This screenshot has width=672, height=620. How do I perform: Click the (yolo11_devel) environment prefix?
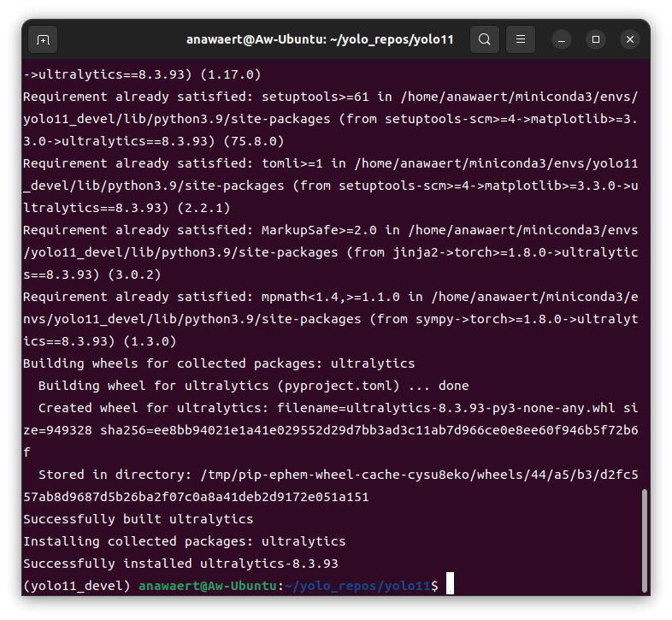click(x=77, y=586)
